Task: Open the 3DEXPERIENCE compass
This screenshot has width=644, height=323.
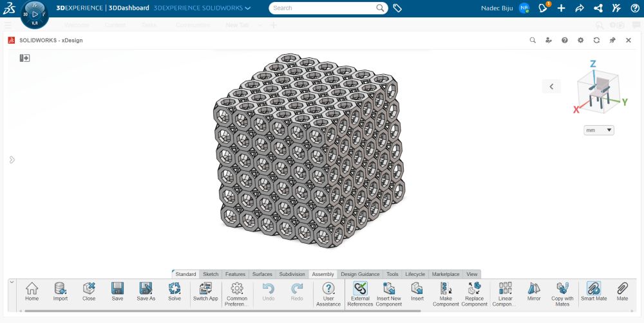Action: coord(35,14)
